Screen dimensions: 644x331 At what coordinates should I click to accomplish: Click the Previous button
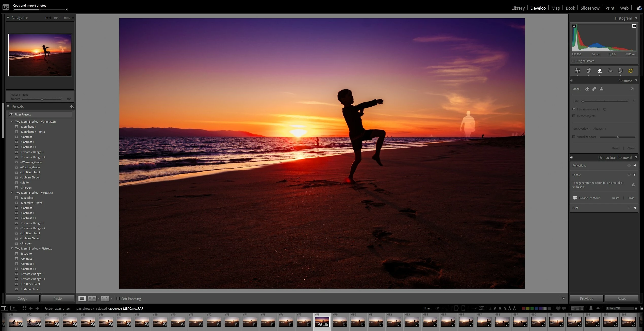point(586,299)
